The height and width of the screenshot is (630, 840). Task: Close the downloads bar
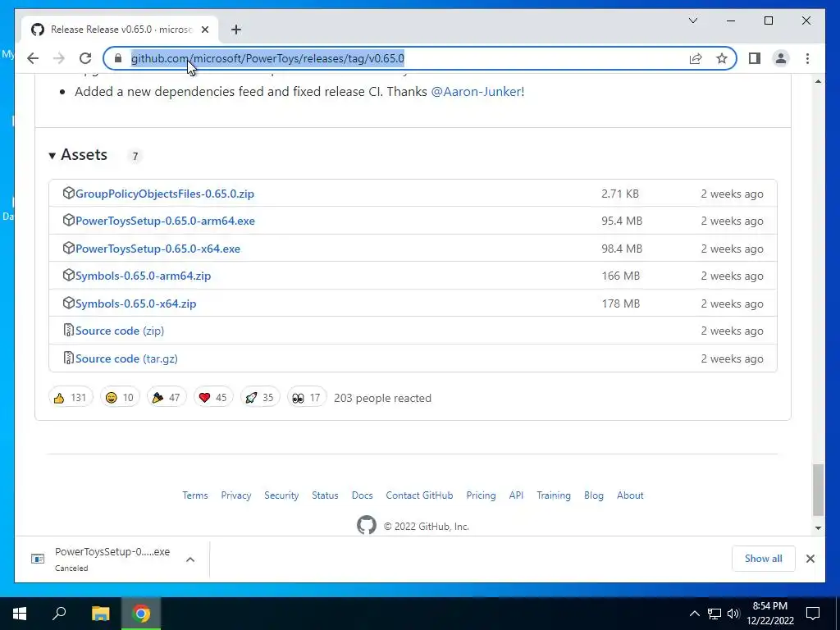810,559
